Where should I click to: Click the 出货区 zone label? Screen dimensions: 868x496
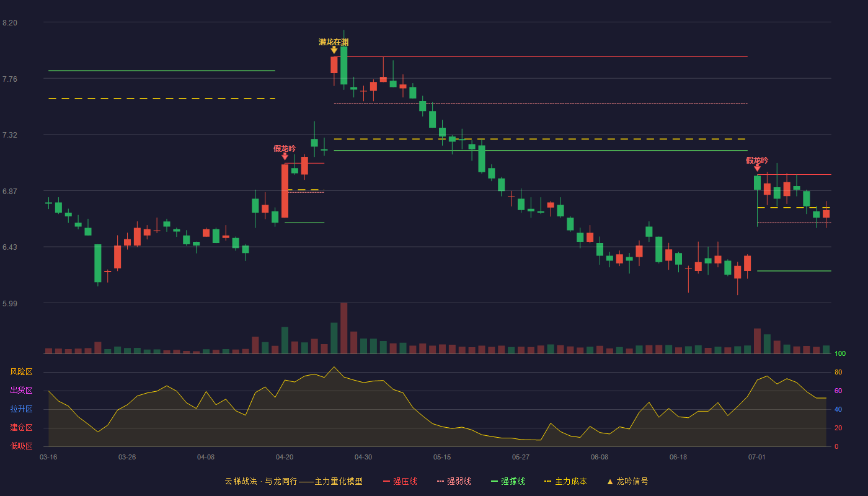(x=21, y=391)
